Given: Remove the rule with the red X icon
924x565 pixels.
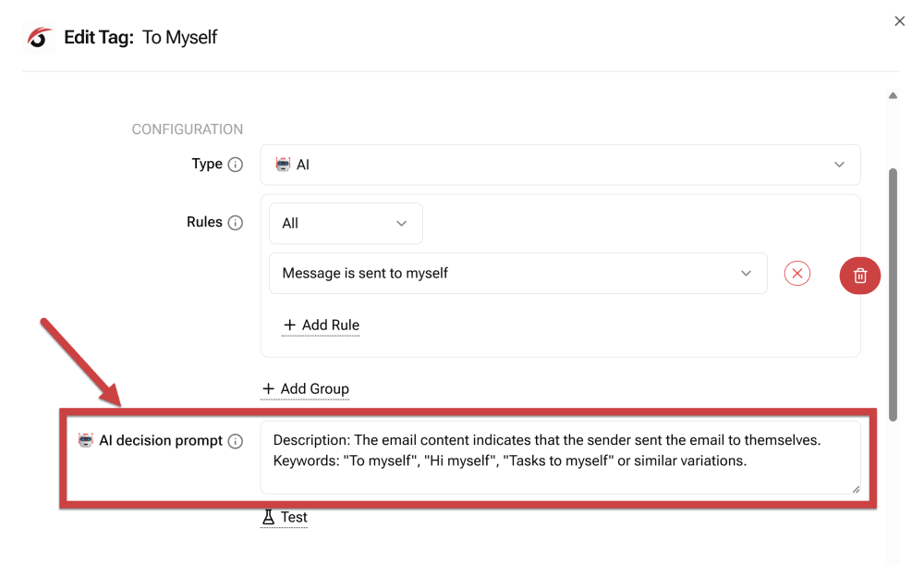Looking at the screenshot, I should (x=796, y=274).
